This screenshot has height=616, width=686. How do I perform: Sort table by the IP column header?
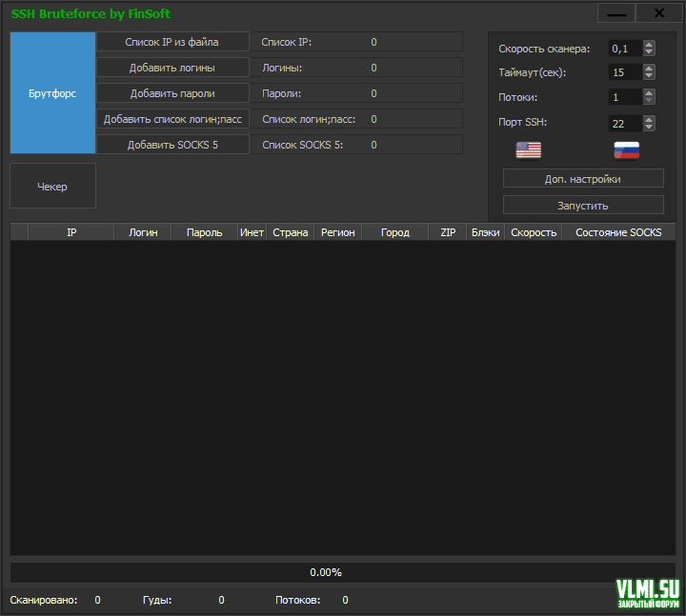click(71, 232)
